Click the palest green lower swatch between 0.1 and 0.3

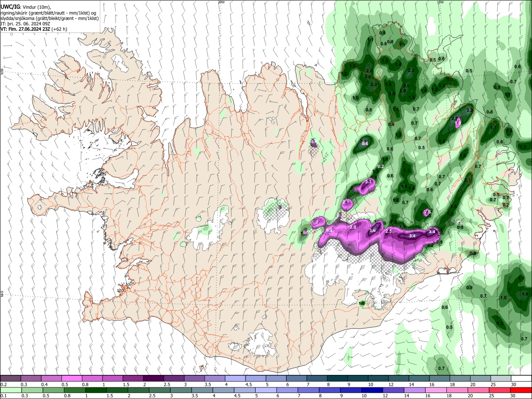11,390
